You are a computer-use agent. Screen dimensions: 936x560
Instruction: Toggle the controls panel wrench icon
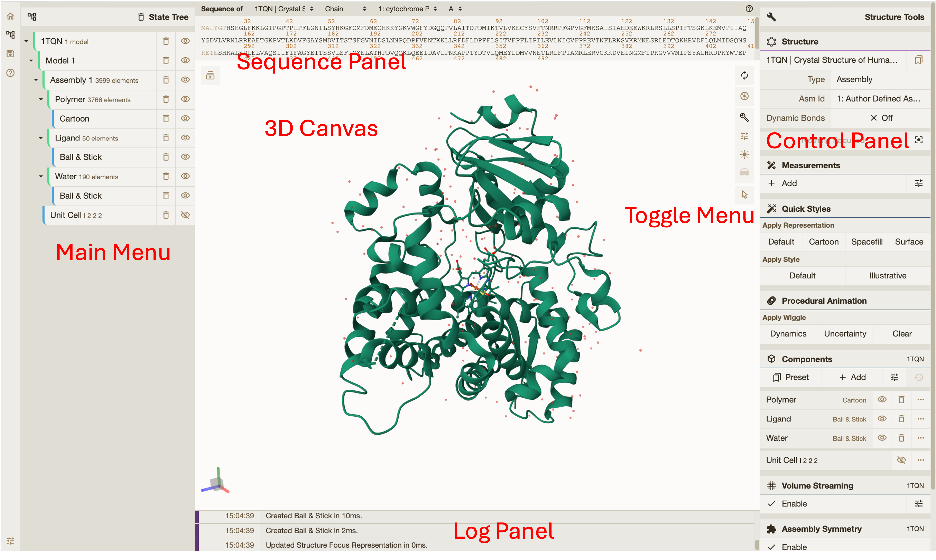(x=744, y=117)
